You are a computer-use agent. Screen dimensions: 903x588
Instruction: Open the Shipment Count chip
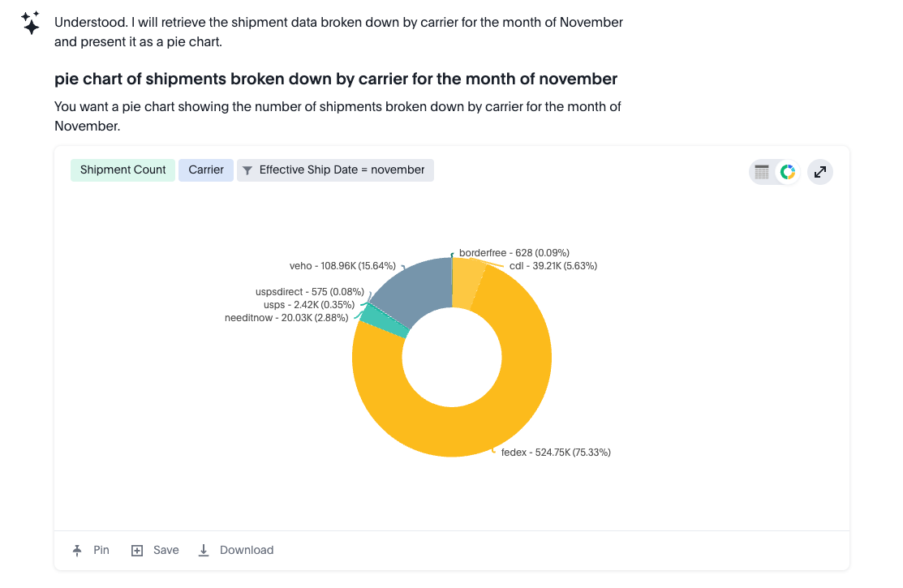pyautogui.click(x=123, y=170)
